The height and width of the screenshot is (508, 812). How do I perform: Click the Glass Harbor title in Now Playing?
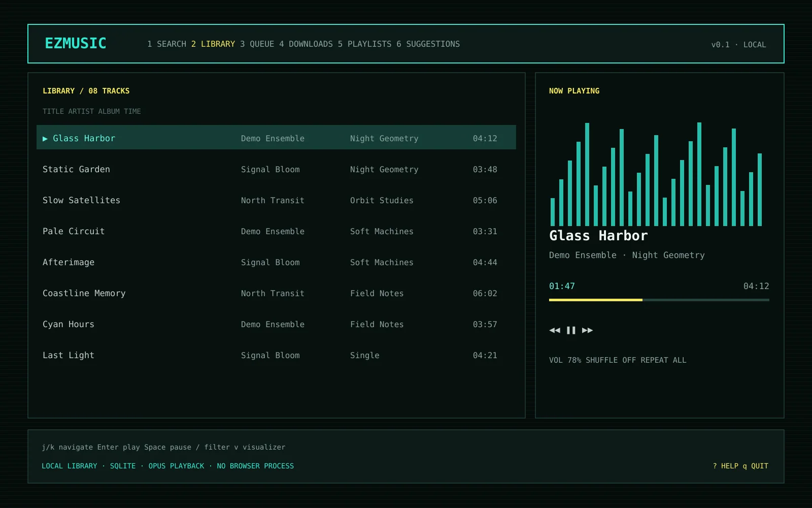click(598, 236)
